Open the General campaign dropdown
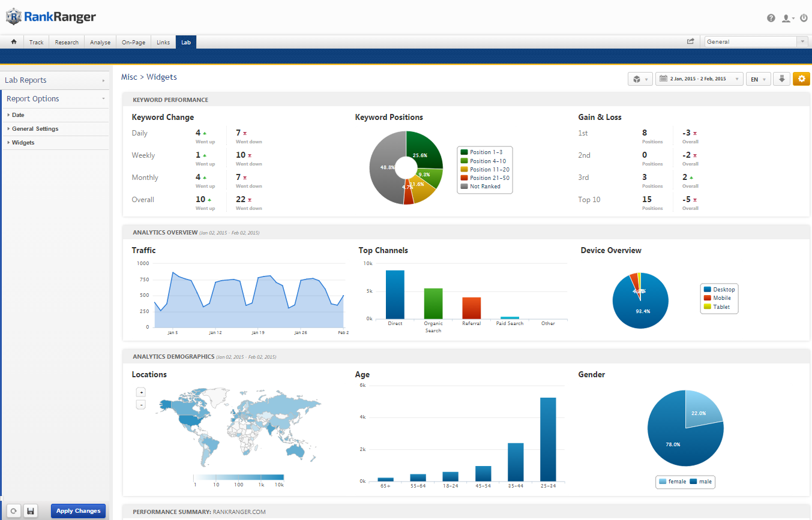 pyautogui.click(x=756, y=42)
